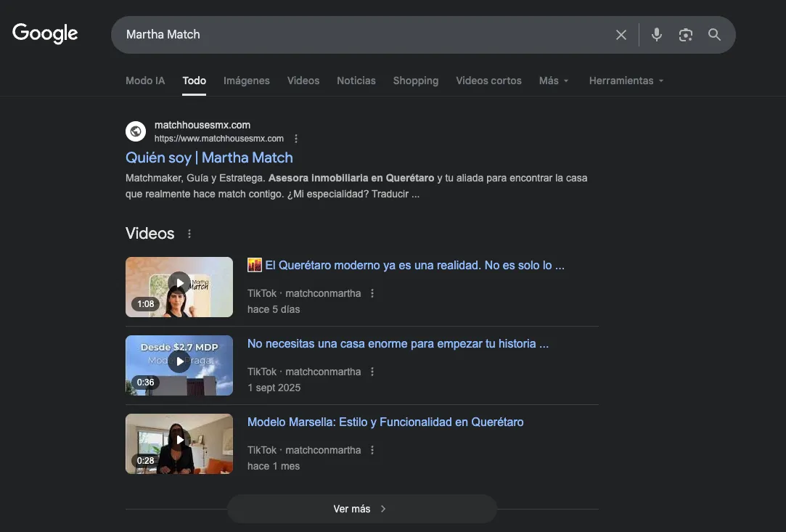Expand the Más dropdown menu
786x532 pixels.
(x=554, y=81)
